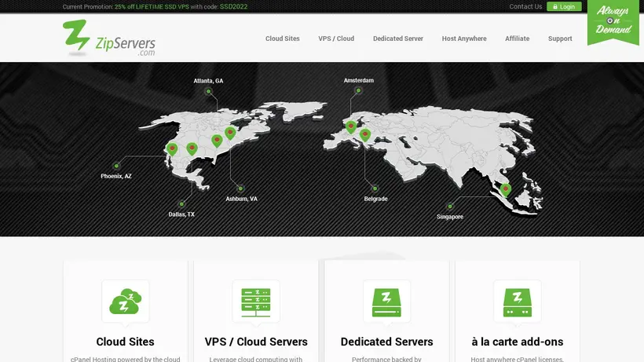644x362 pixels.
Task: Click the Atlanta map pin on the map
Action: click(217, 141)
